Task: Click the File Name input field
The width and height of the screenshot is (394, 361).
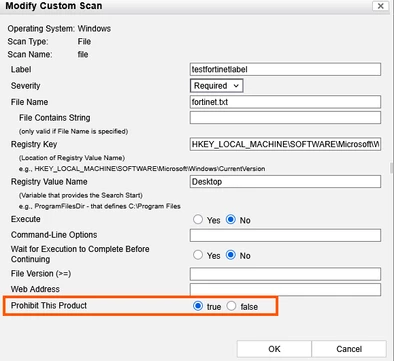Action: 285,102
